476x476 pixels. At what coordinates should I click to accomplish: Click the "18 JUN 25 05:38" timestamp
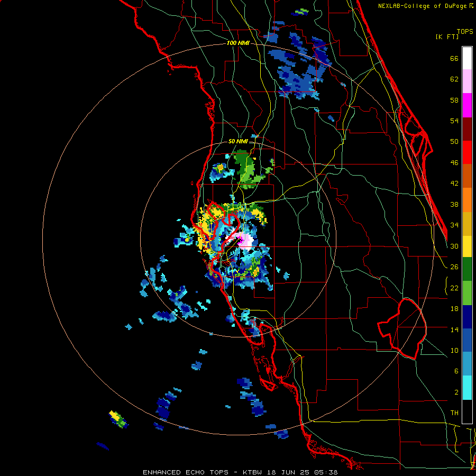pos(302,472)
